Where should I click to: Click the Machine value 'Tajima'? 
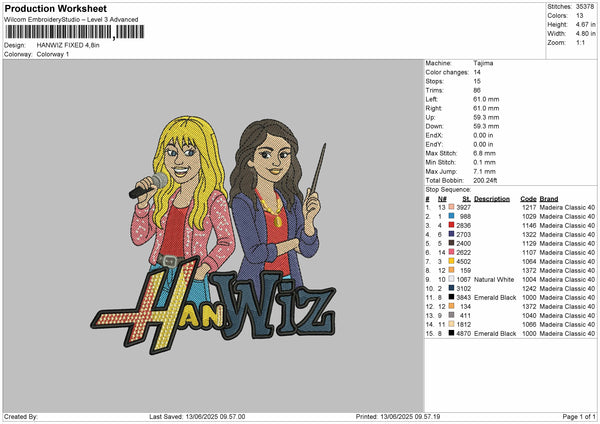(483, 63)
